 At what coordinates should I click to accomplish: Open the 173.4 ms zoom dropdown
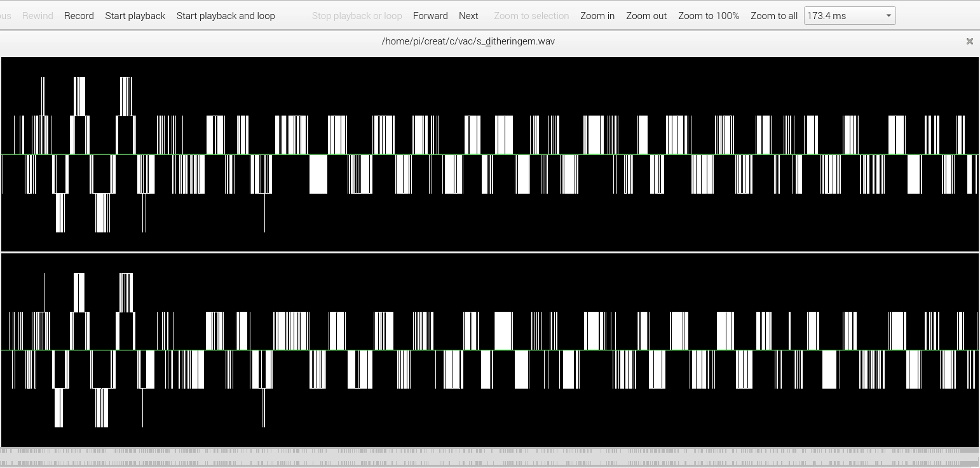(x=850, y=16)
